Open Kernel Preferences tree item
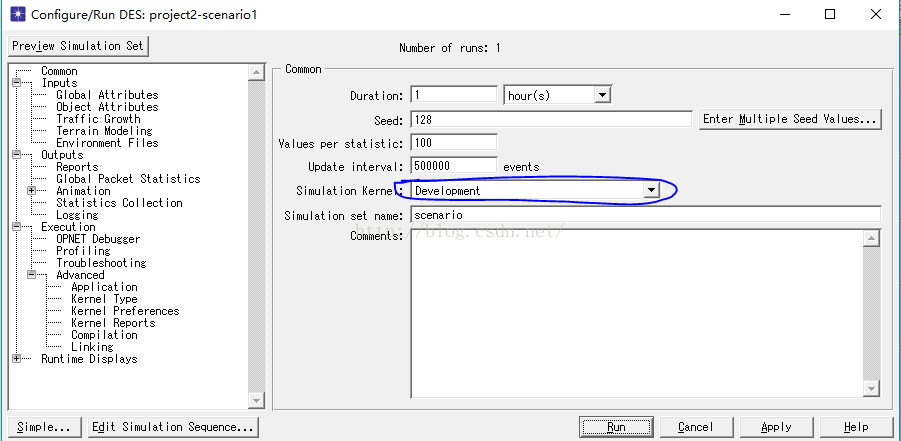Screen dimensions: 901x441 [125, 311]
